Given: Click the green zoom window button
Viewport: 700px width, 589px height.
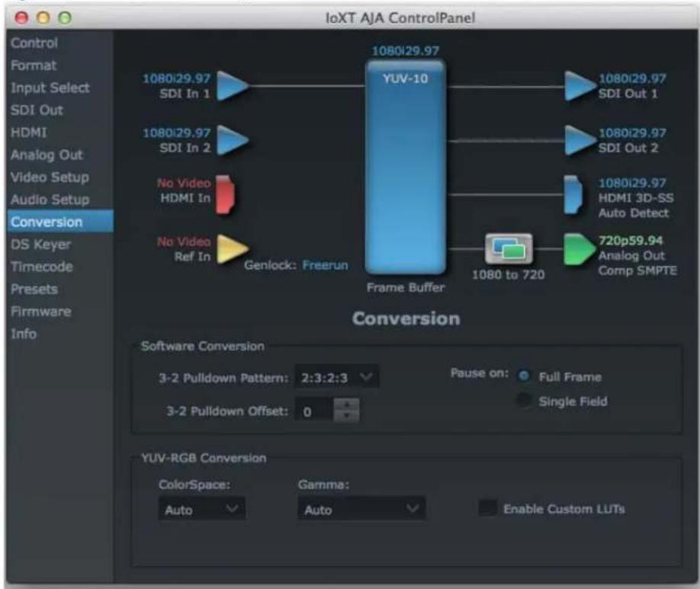Looking at the screenshot, I should [x=65, y=18].
